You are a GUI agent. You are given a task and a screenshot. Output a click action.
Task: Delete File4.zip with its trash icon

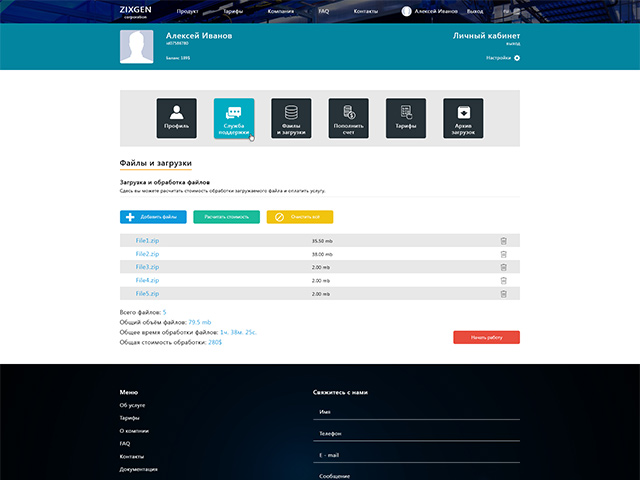point(504,280)
